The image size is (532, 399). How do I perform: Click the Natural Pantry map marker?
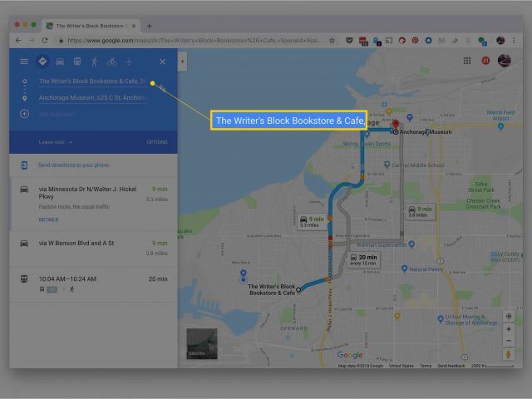tap(404, 268)
